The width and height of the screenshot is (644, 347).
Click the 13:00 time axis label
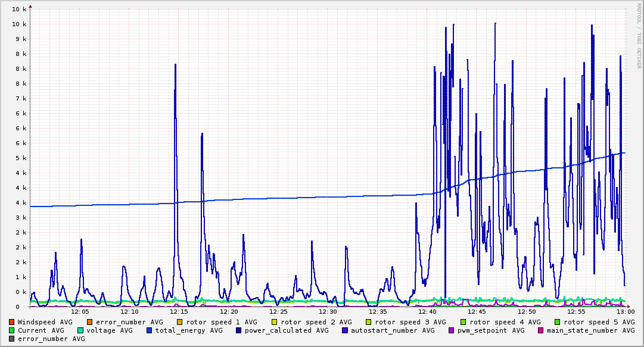coord(626,312)
